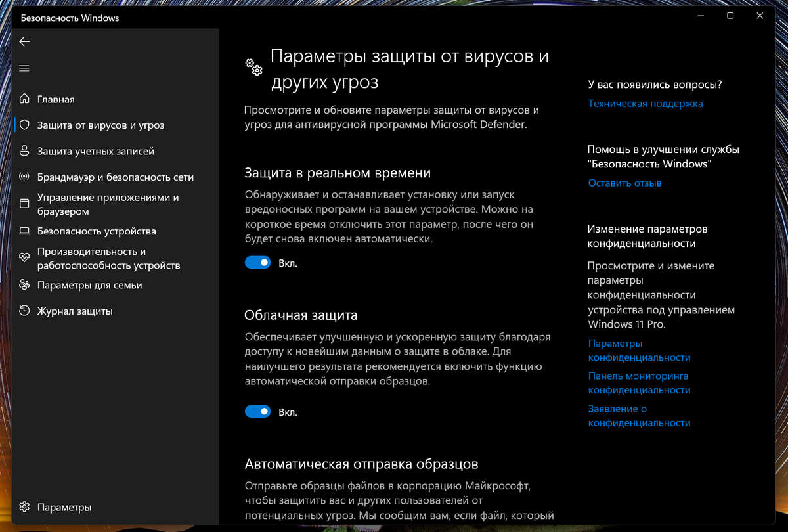Click the device security laptop icon
788x532 pixels.
click(x=24, y=231)
